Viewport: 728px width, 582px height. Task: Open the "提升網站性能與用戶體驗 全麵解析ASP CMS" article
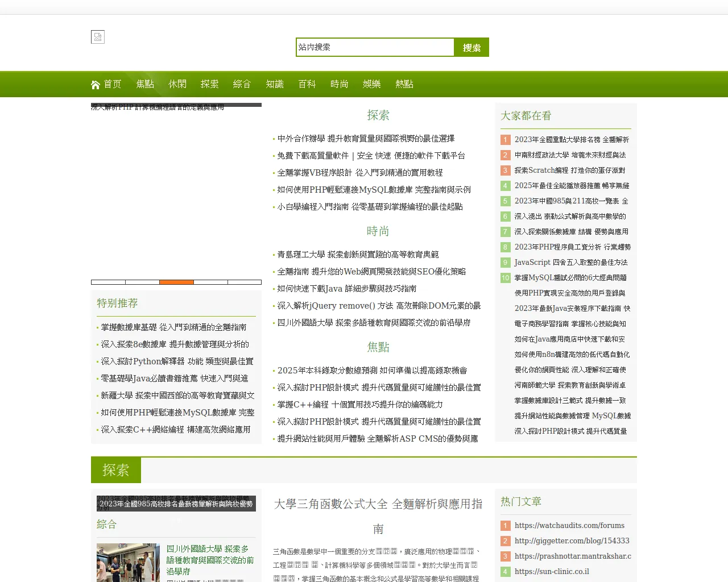point(378,439)
